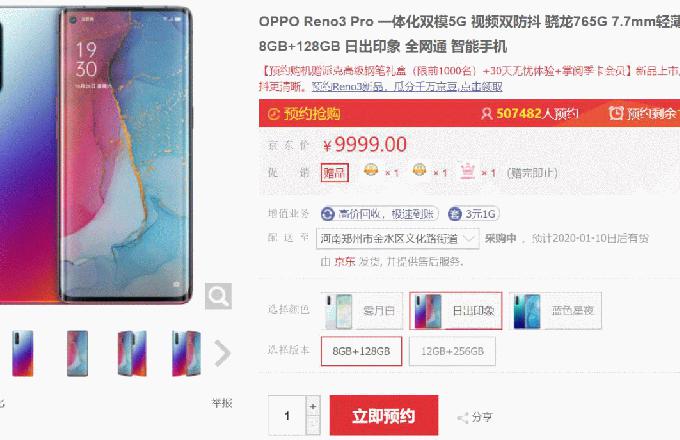
Task: Click the 3元1G data plan icon
Action: pyautogui.click(x=454, y=214)
